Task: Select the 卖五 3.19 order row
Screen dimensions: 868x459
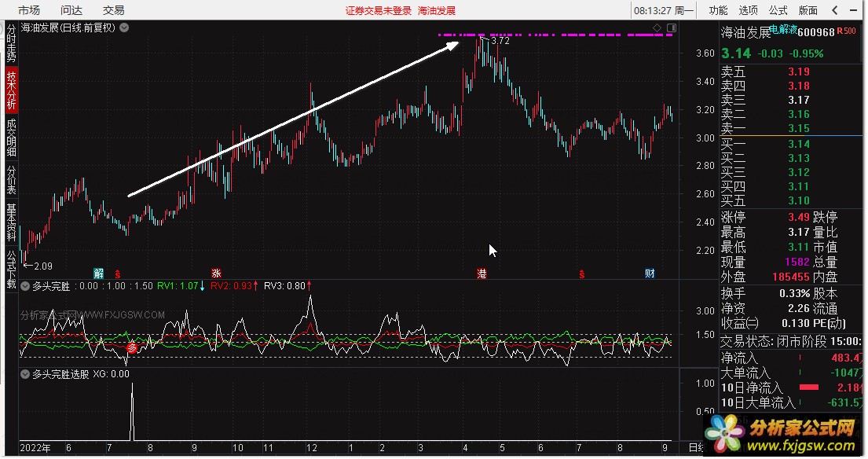Action: coord(790,72)
